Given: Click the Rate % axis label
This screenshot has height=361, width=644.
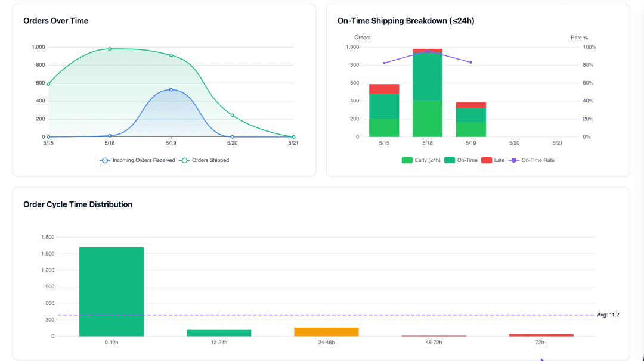Looking at the screenshot, I should tap(579, 38).
